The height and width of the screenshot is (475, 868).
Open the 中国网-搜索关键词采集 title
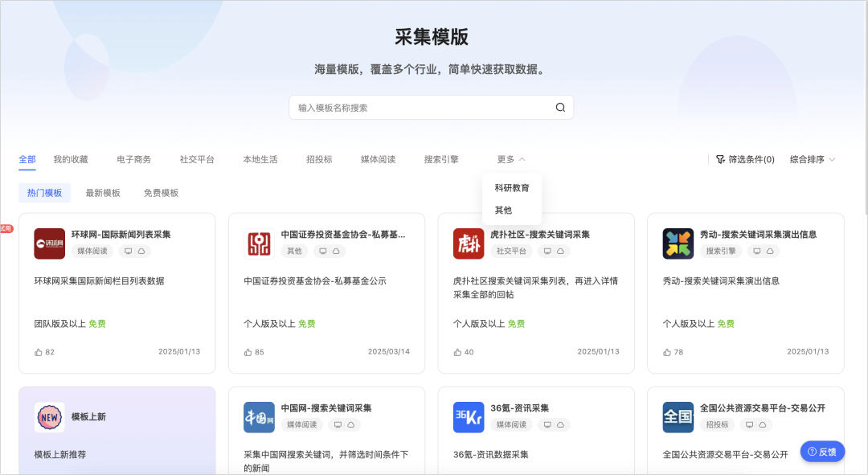[x=326, y=408]
